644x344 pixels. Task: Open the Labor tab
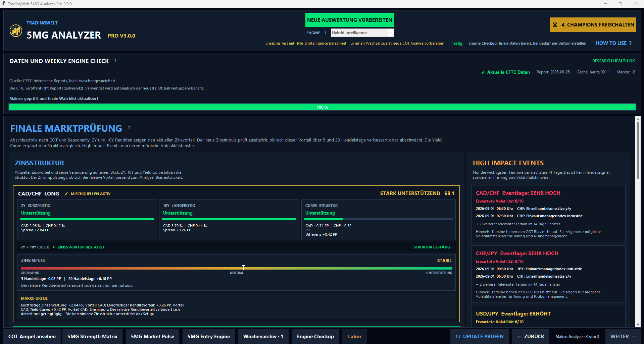355,337
